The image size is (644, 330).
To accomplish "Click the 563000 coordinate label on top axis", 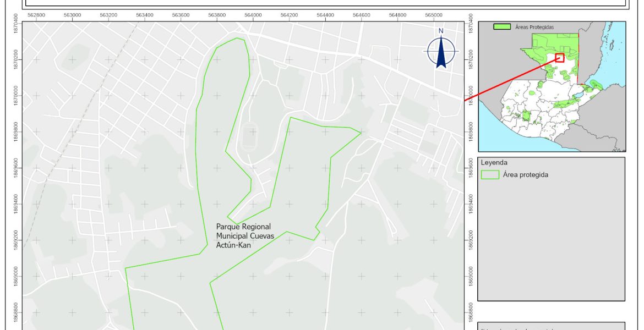I will [72, 15].
